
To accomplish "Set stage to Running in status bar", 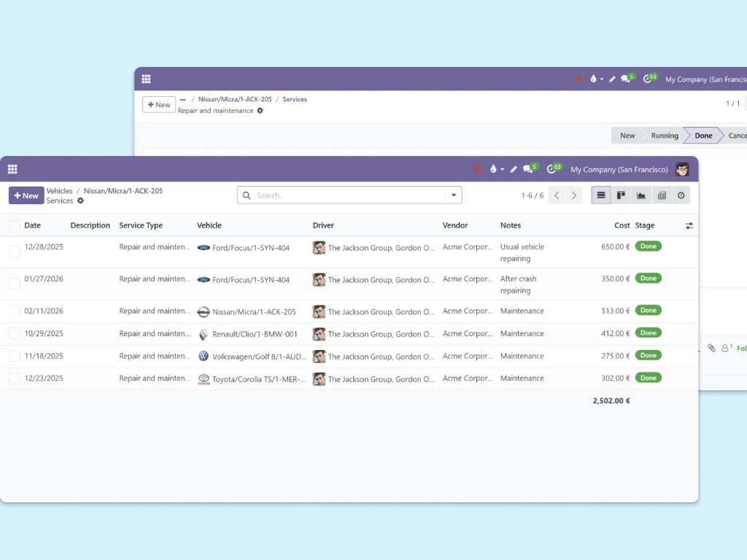I will [664, 136].
